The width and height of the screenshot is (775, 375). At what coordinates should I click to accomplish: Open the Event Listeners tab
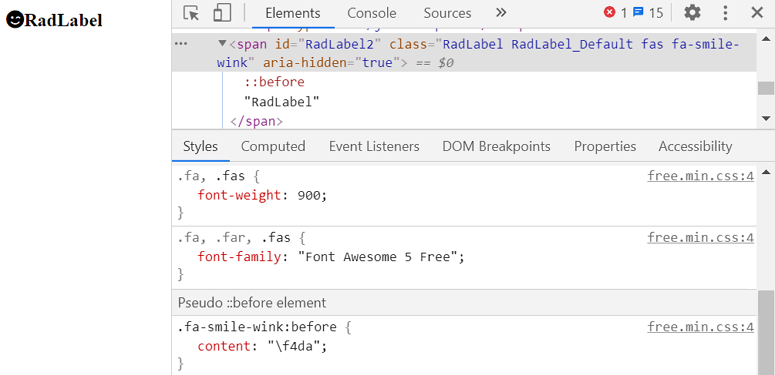[x=374, y=147]
